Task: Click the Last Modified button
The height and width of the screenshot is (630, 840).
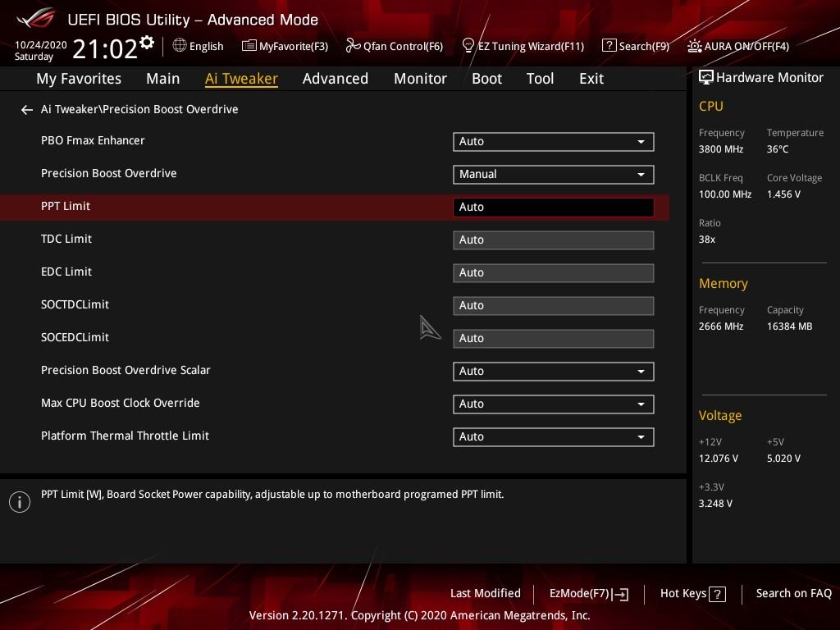Action: click(x=486, y=594)
